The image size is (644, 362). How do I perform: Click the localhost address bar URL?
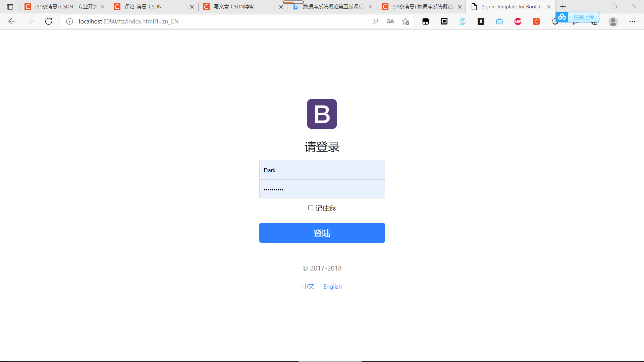pyautogui.click(x=129, y=21)
